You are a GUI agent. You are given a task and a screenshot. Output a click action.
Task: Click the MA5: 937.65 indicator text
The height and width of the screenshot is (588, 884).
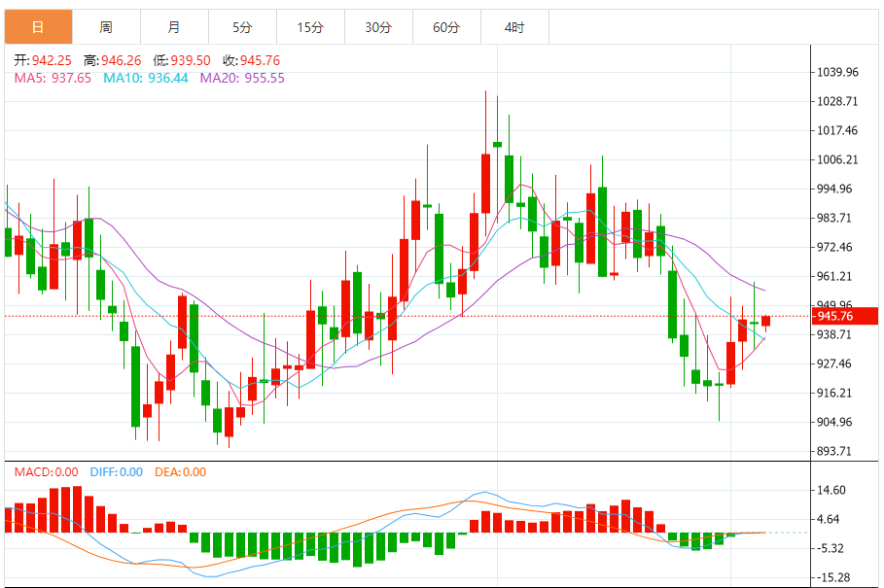click(53, 79)
